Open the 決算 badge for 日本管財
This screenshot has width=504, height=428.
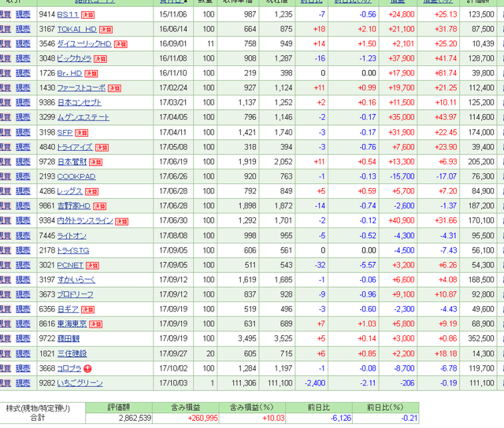[x=96, y=162]
